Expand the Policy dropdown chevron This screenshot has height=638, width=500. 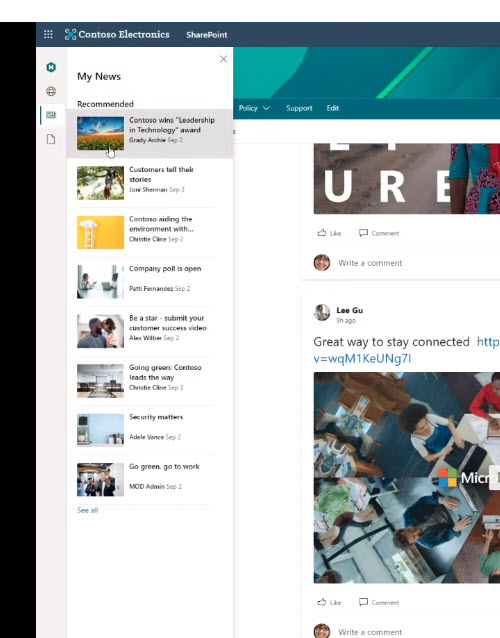(266, 108)
